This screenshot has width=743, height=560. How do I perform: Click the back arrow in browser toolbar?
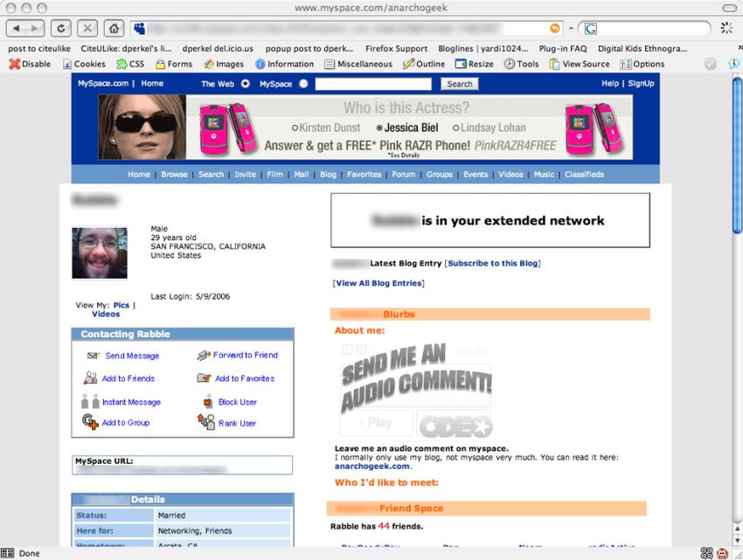coord(17,29)
